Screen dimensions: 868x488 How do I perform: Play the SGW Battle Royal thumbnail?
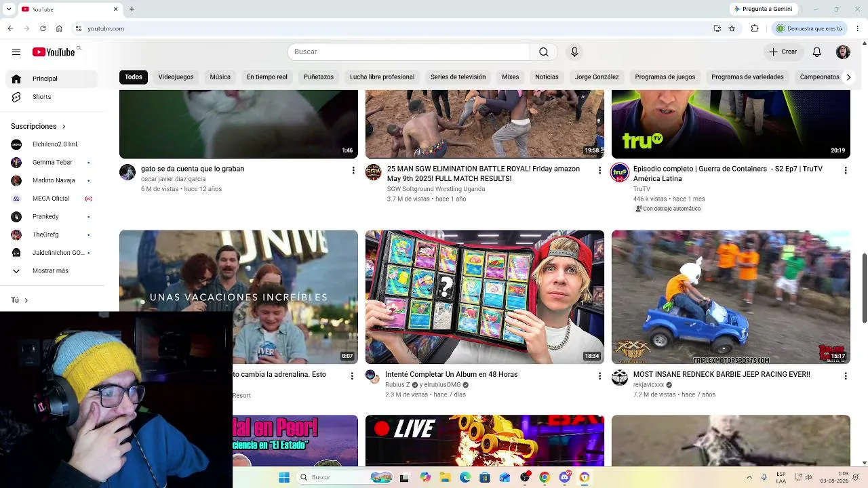tap(485, 124)
